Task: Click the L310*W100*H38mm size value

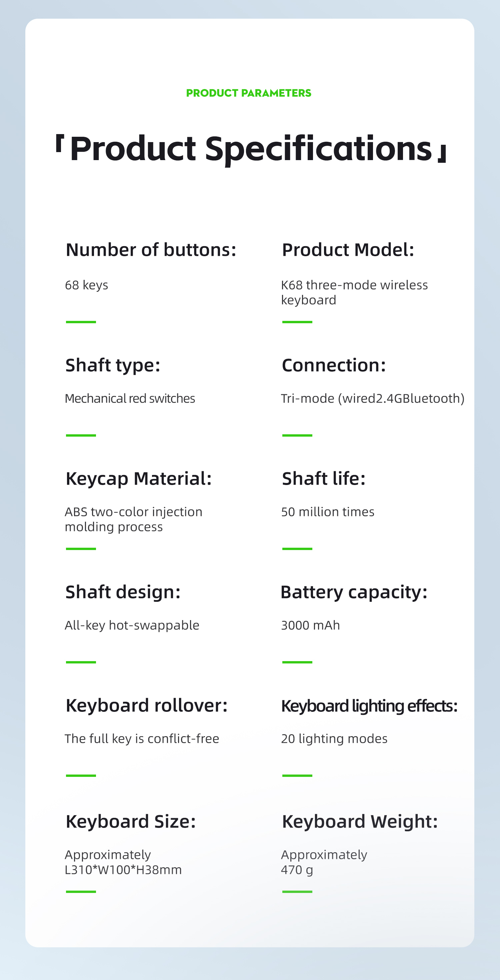Action: click(123, 870)
